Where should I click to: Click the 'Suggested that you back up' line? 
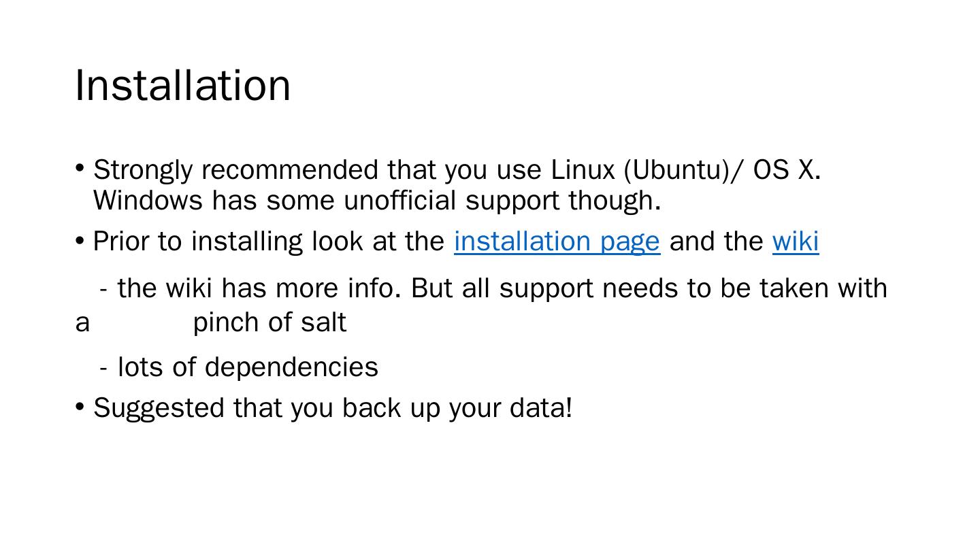(332, 408)
